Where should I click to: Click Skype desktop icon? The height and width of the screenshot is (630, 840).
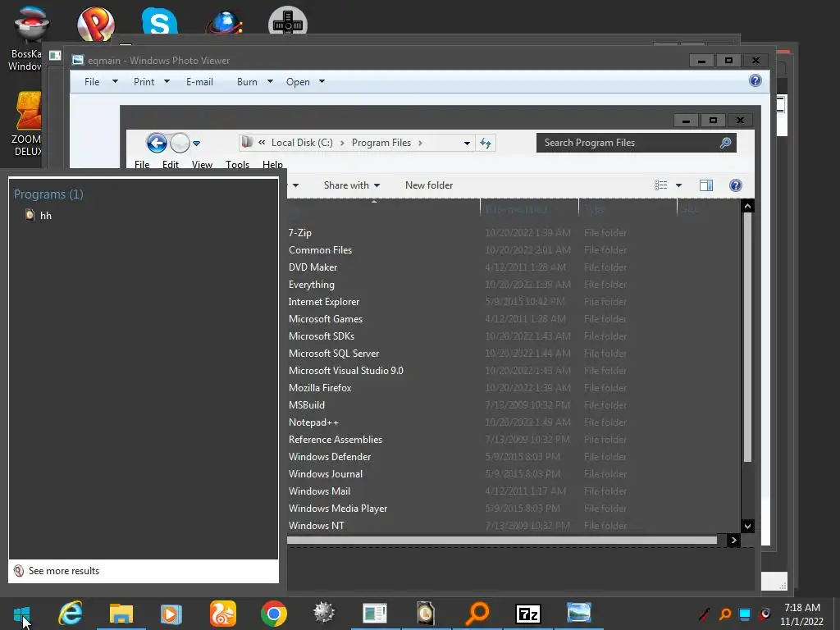coord(159,21)
